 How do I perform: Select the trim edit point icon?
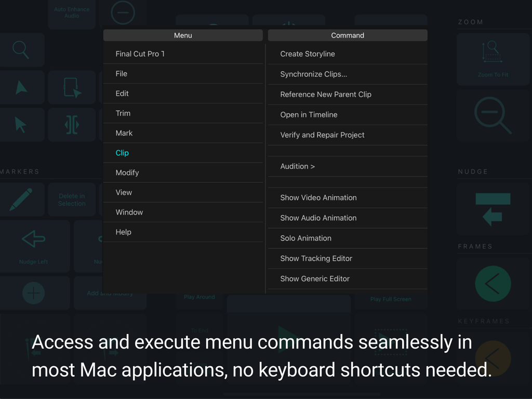(72, 125)
